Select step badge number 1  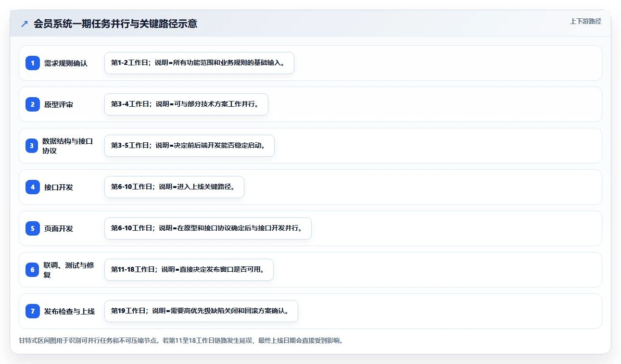(x=33, y=63)
